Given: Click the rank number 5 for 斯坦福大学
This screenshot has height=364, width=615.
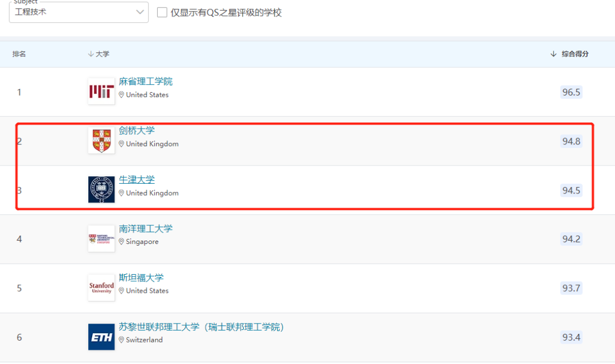Looking at the screenshot, I should 19,288.
